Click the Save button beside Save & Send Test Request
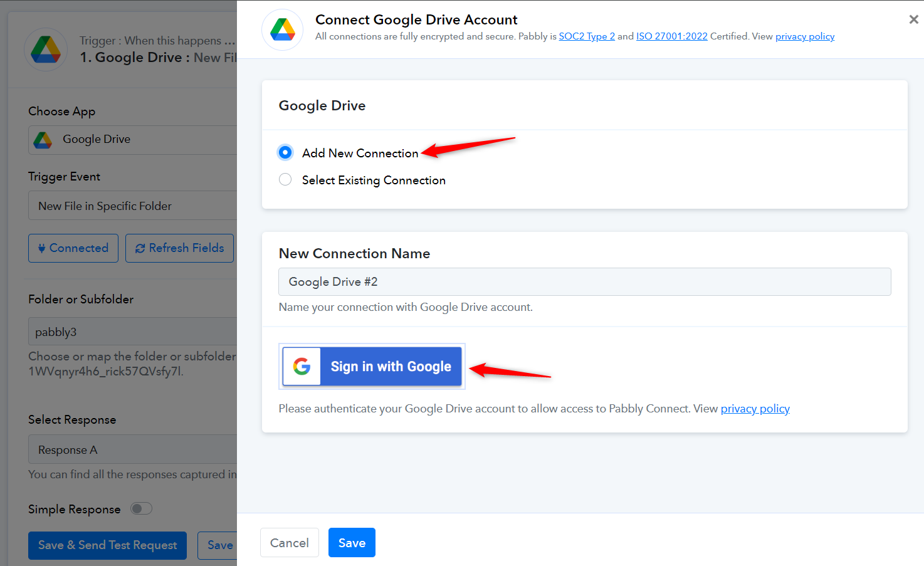This screenshot has height=566, width=924. click(218, 545)
